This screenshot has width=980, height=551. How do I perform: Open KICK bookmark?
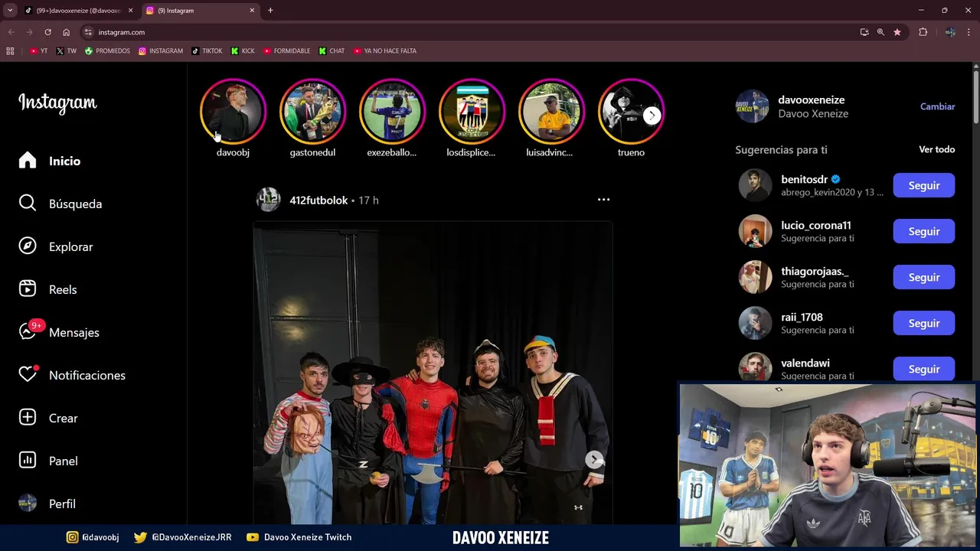243,51
